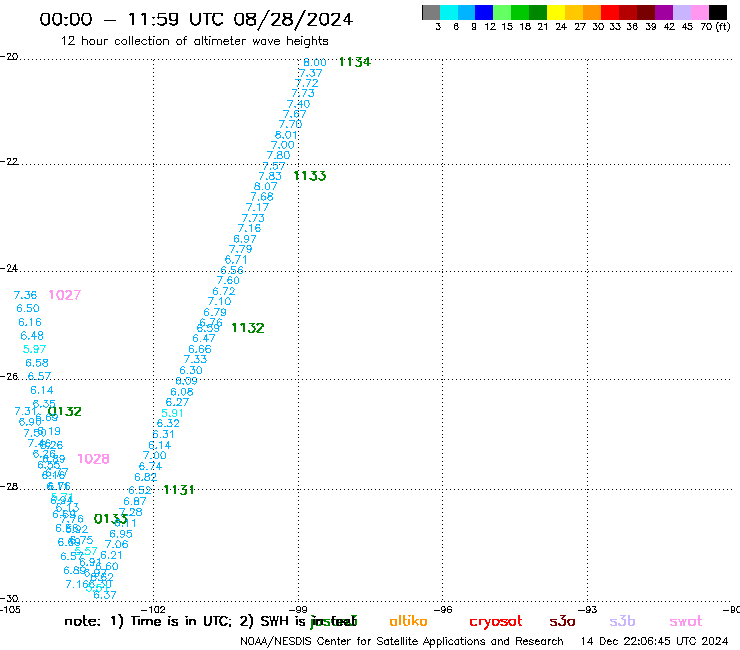Click the 7.06 wave height value
Viewport: 740px width, 650px height.
point(117,544)
